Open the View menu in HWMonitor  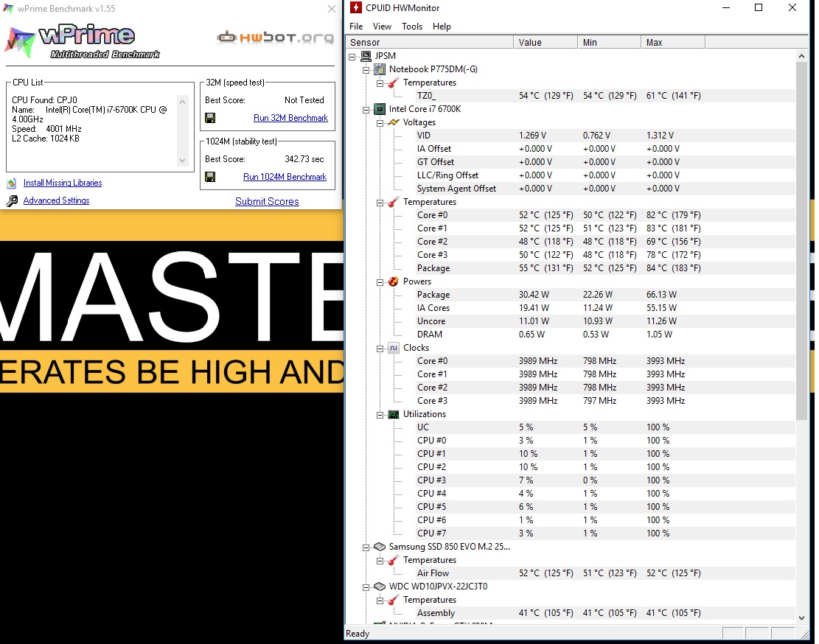[x=382, y=27]
